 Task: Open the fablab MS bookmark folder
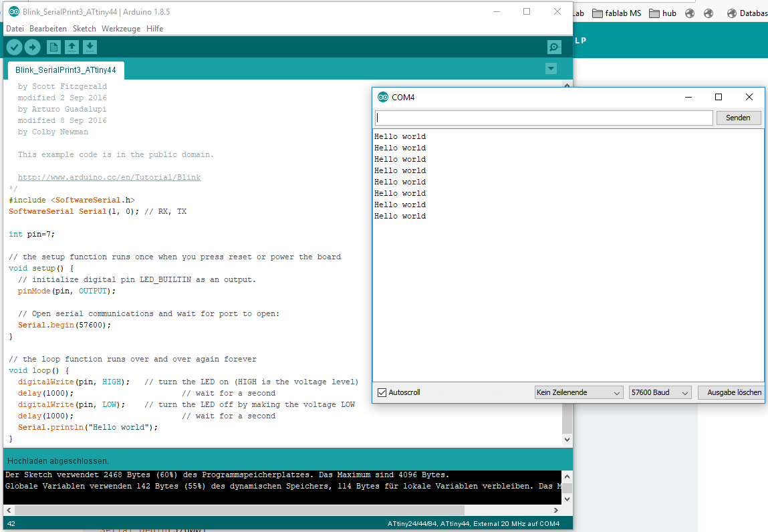(x=617, y=13)
